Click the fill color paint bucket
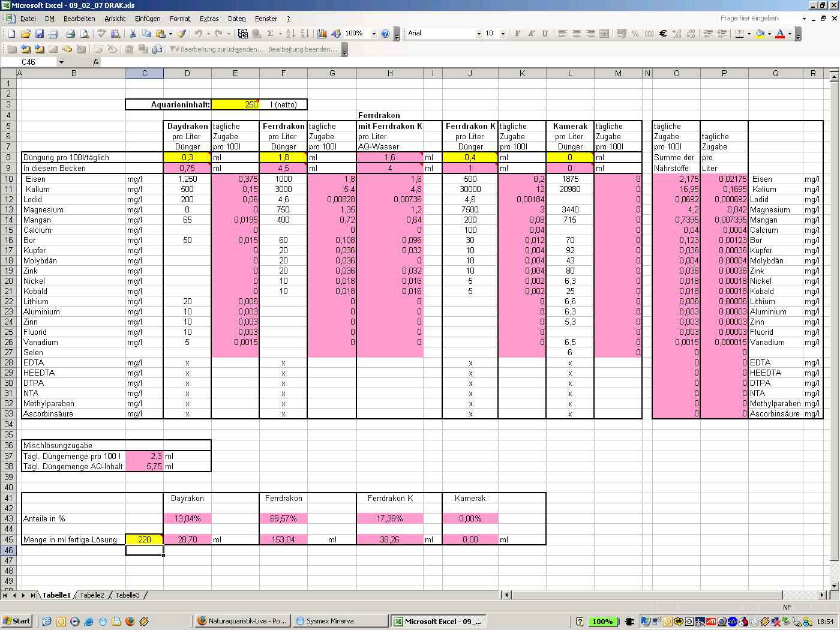The image size is (840, 630). click(760, 34)
